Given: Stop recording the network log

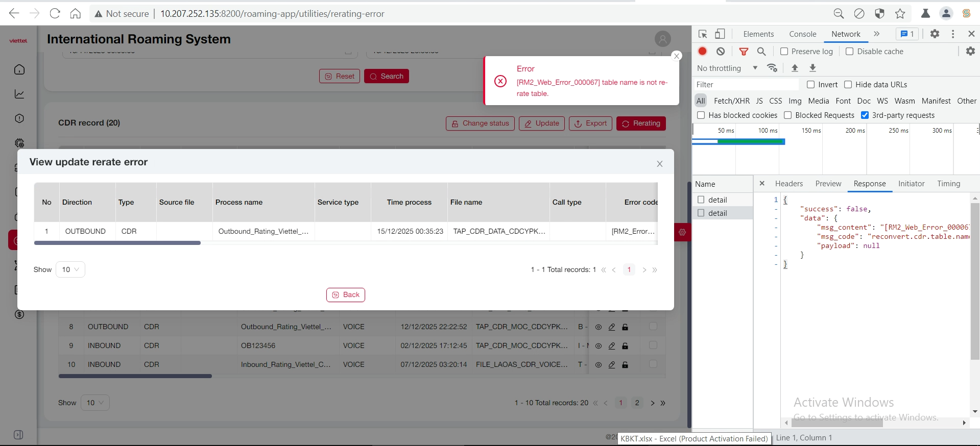Looking at the screenshot, I should tap(703, 51).
